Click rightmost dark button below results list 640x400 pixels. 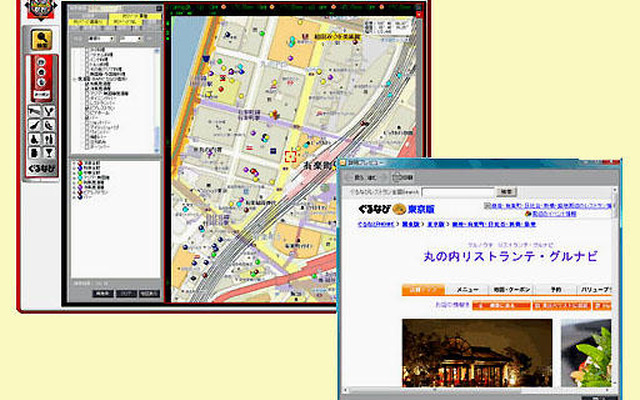(x=149, y=293)
